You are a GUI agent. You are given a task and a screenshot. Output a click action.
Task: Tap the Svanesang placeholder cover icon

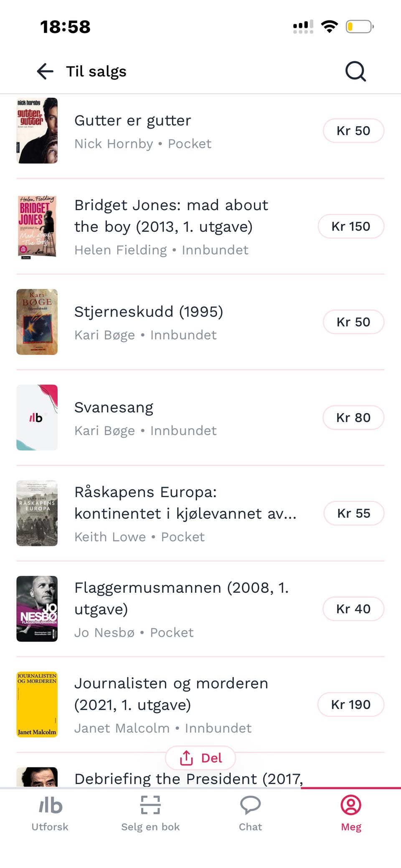tap(37, 417)
